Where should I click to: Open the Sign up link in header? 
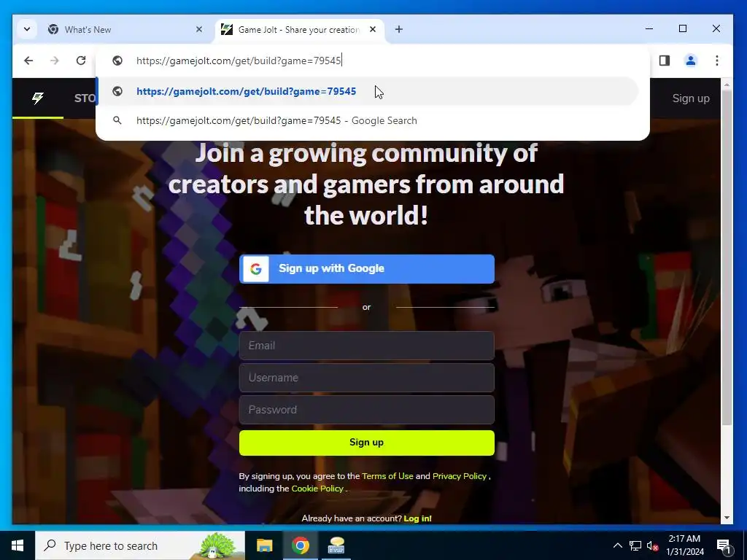click(691, 98)
